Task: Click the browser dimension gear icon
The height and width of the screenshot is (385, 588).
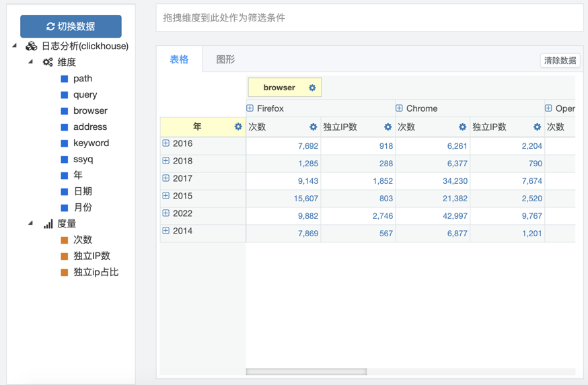Action: 312,87
